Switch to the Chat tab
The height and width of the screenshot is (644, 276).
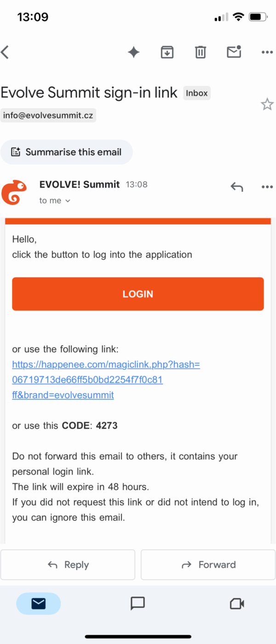[138, 604]
